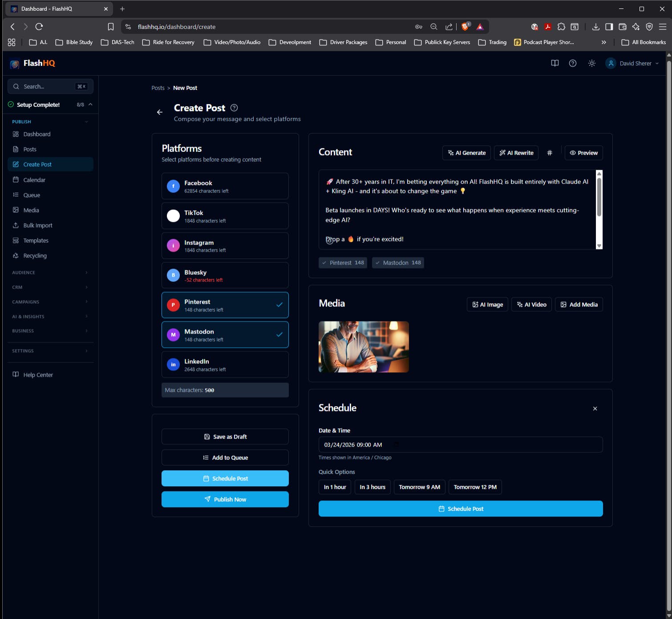Click the Date & Time input field
Image resolution: width=672 pixels, height=619 pixels.
[461, 444]
